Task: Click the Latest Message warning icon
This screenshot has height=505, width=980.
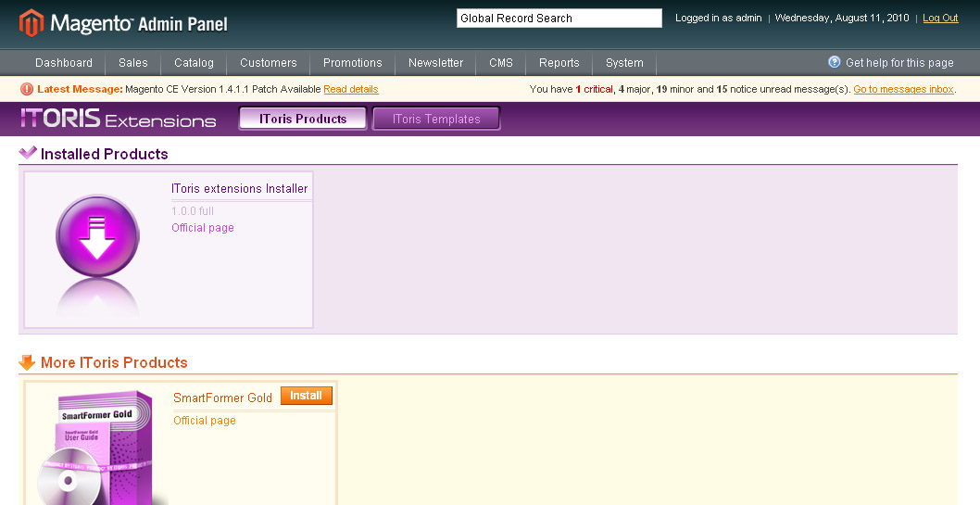Action: 26,89
